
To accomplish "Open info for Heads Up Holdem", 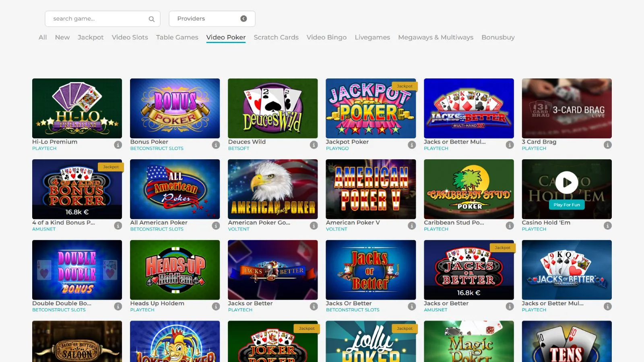I will [216, 306].
